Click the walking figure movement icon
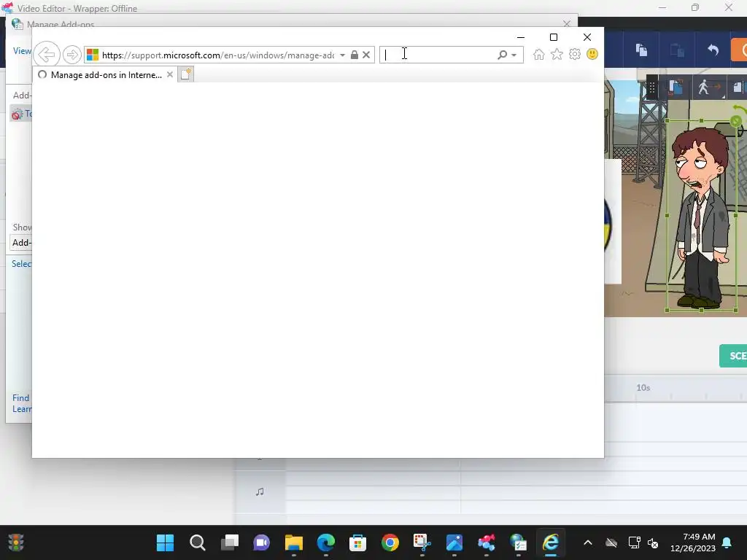 tap(708, 87)
